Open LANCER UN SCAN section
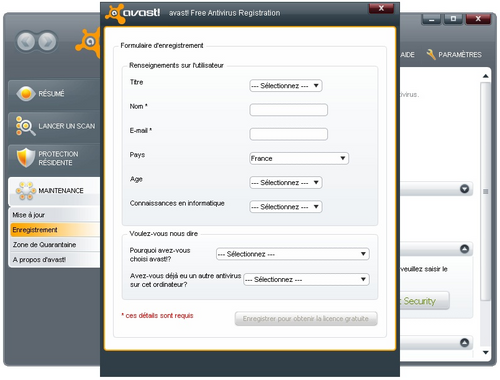The height and width of the screenshot is (380, 500). point(54,126)
